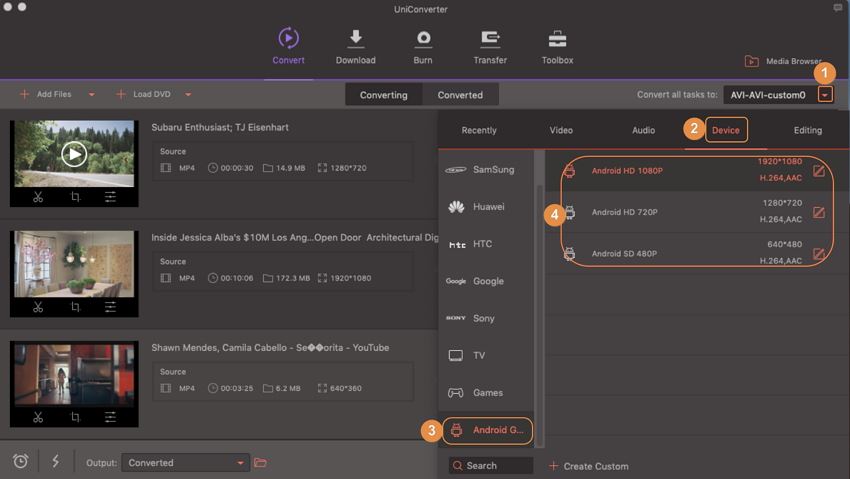
Task: Expand the Add Files dropdown arrow
Action: (92, 95)
